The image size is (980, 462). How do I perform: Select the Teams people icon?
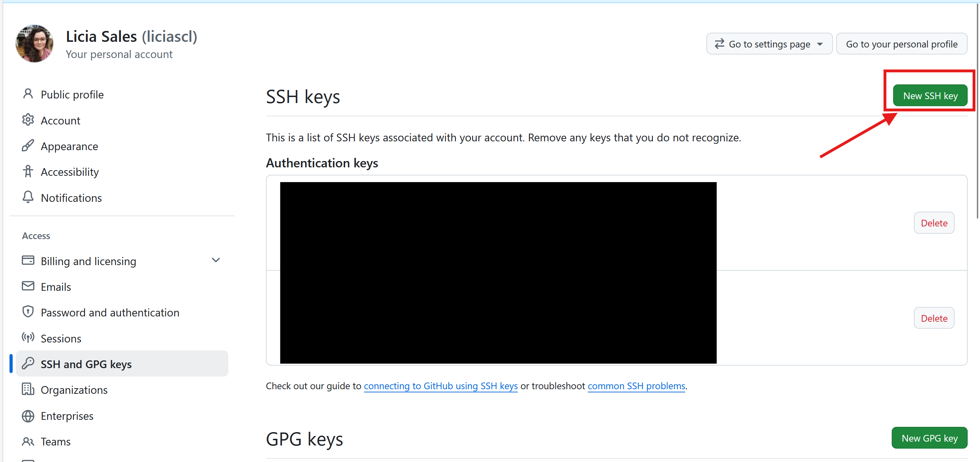pos(28,441)
